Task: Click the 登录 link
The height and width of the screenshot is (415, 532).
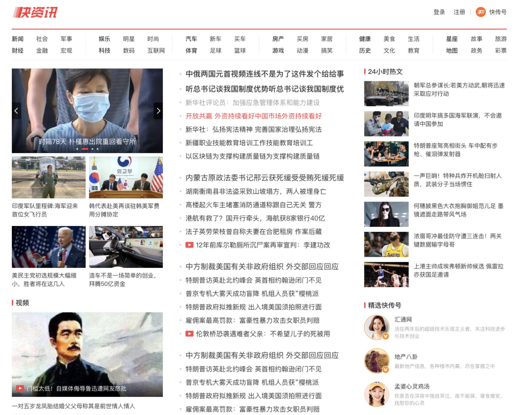Action: point(439,12)
